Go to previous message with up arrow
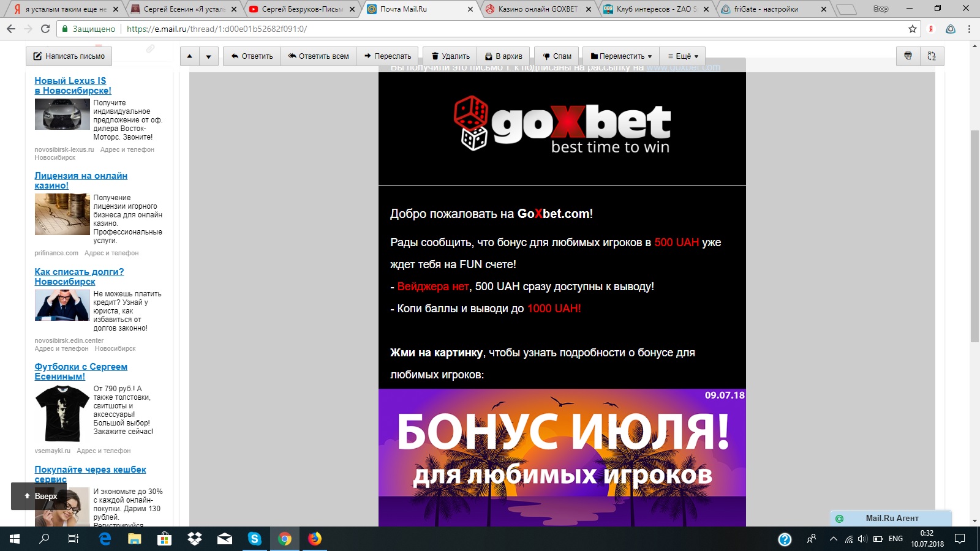 pyautogui.click(x=189, y=56)
